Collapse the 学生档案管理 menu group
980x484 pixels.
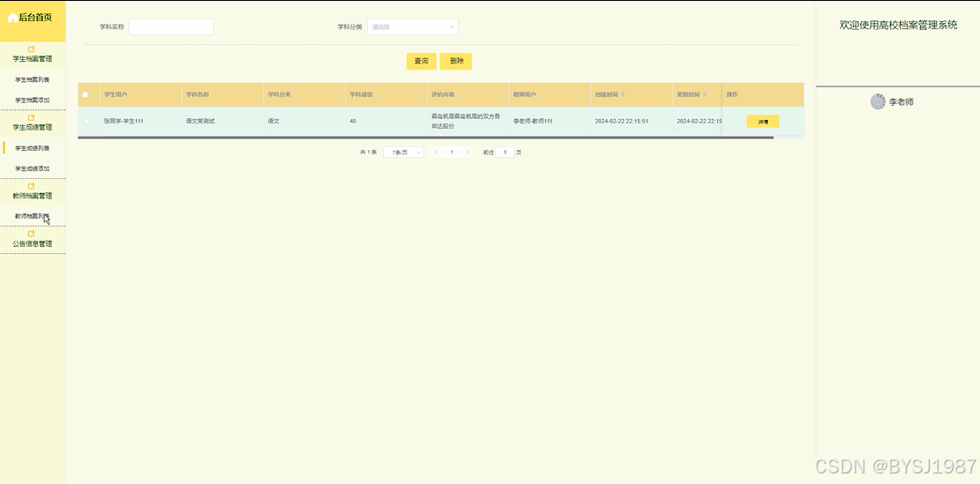[33, 55]
